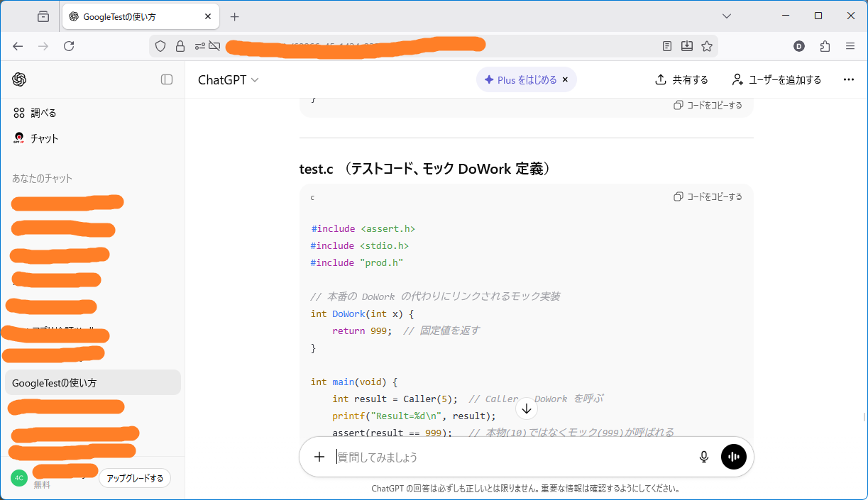Open the browser tab list dropdown arrow
This screenshot has height=500, width=868.
tap(727, 16)
